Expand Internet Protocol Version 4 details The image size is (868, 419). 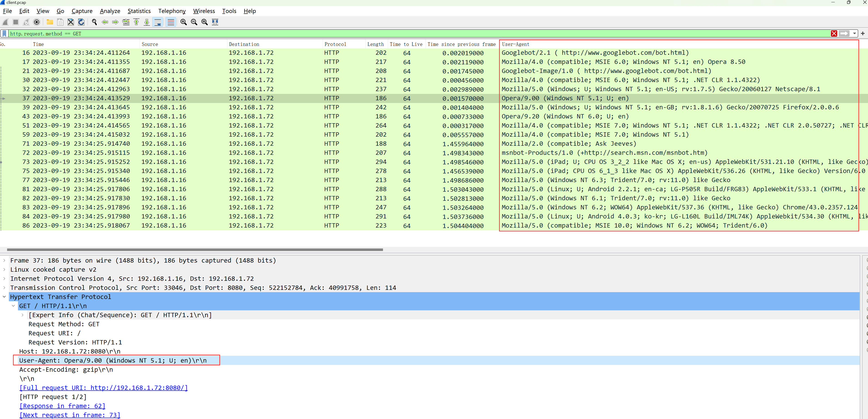[x=4, y=279]
